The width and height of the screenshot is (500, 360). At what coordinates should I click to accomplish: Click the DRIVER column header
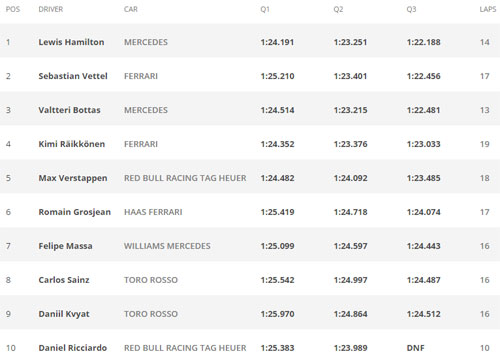(x=51, y=9)
